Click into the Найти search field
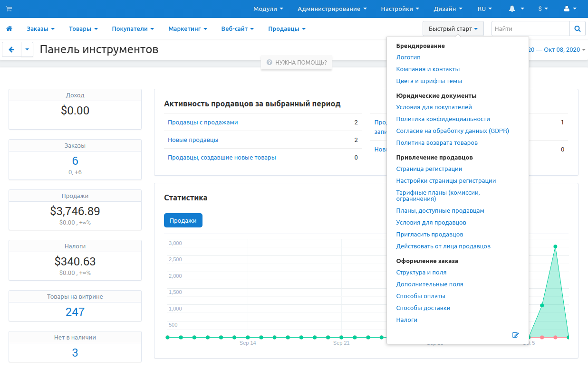Screen dimensions: 588x368 530,29
